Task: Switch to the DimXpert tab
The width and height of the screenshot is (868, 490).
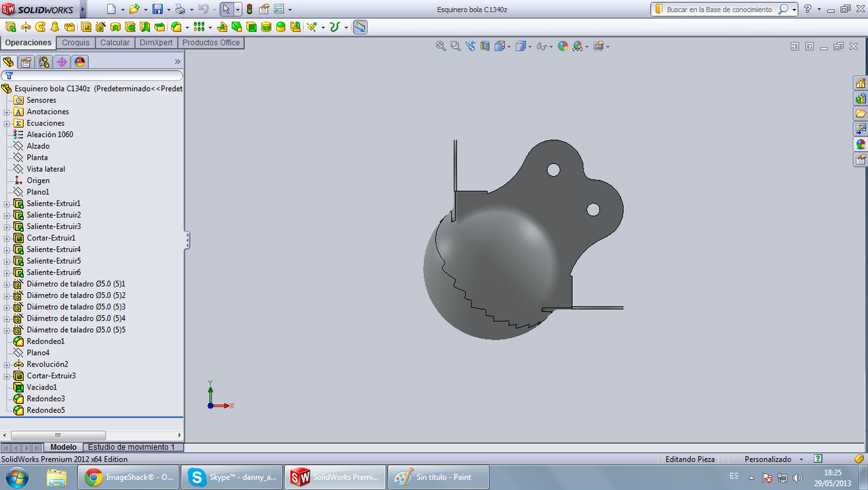Action: point(156,43)
